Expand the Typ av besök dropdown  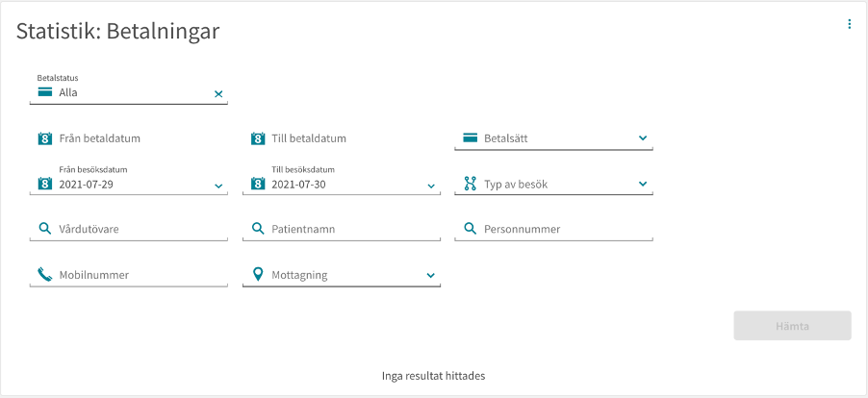pyautogui.click(x=643, y=184)
